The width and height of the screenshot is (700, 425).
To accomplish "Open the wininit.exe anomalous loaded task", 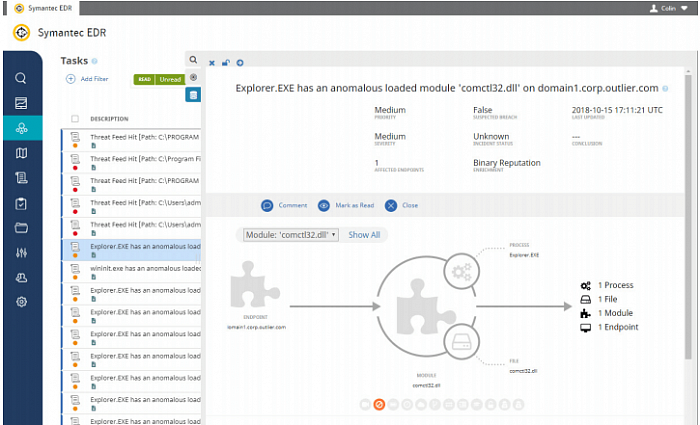I will coord(131,272).
